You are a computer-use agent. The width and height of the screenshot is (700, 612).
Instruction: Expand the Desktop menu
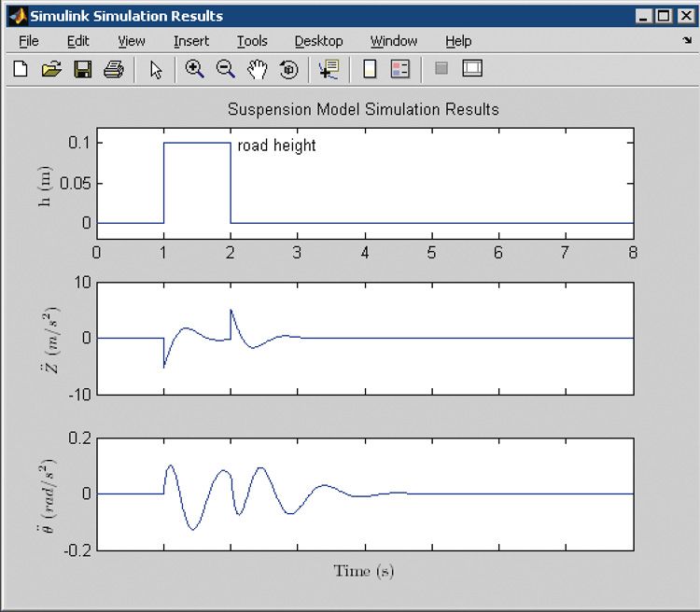(x=318, y=41)
